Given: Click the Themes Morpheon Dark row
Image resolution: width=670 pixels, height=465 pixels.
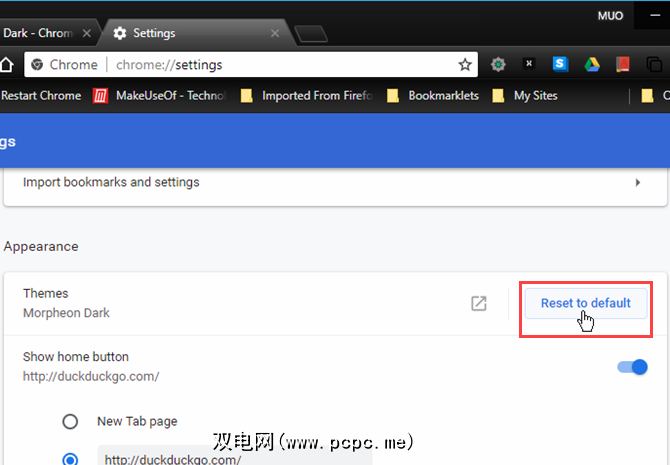Looking at the screenshot, I should pyautogui.click(x=335, y=303).
